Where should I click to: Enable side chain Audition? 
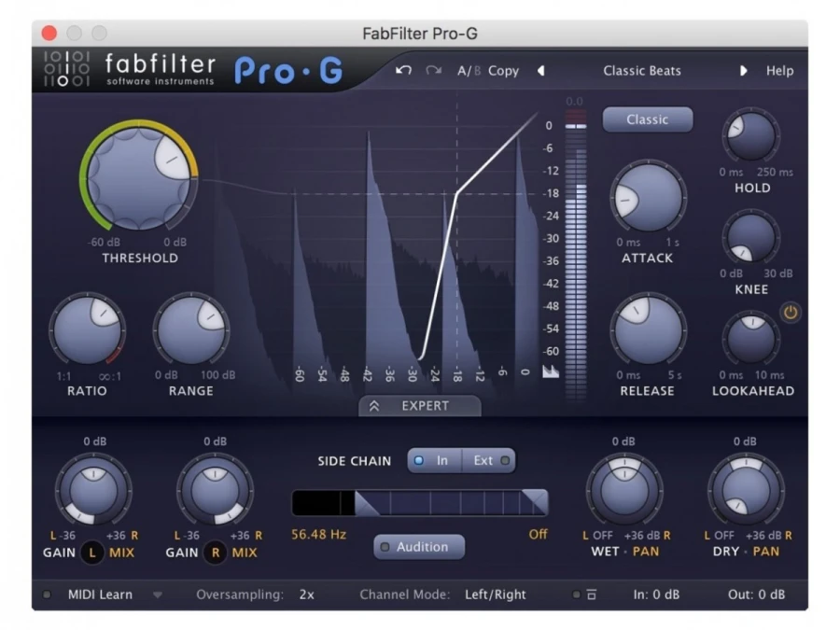click(419, 546)
